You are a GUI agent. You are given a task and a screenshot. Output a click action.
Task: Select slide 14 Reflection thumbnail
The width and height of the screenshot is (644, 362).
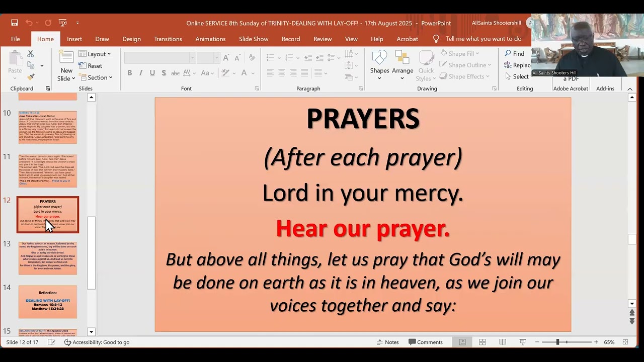tap(48, 302)
